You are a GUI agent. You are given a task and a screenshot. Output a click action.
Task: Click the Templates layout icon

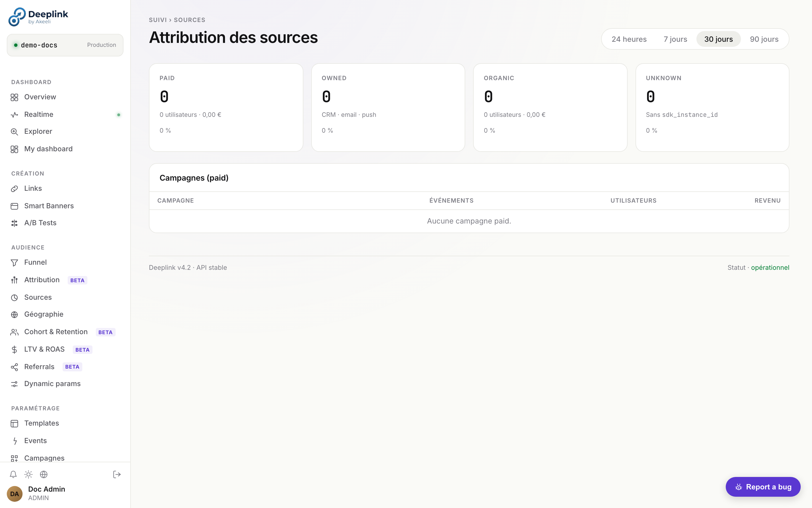[14, 424]
